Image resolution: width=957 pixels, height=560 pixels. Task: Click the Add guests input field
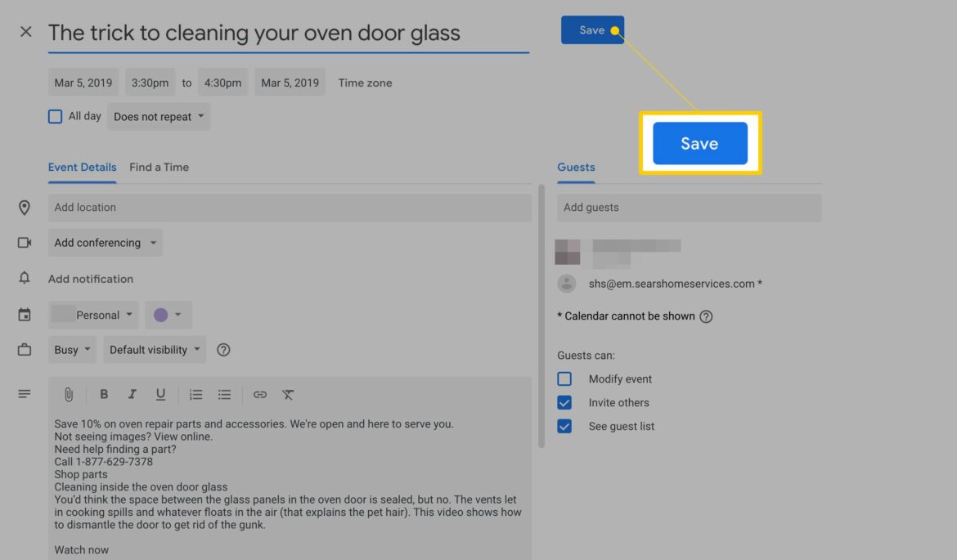689,208
